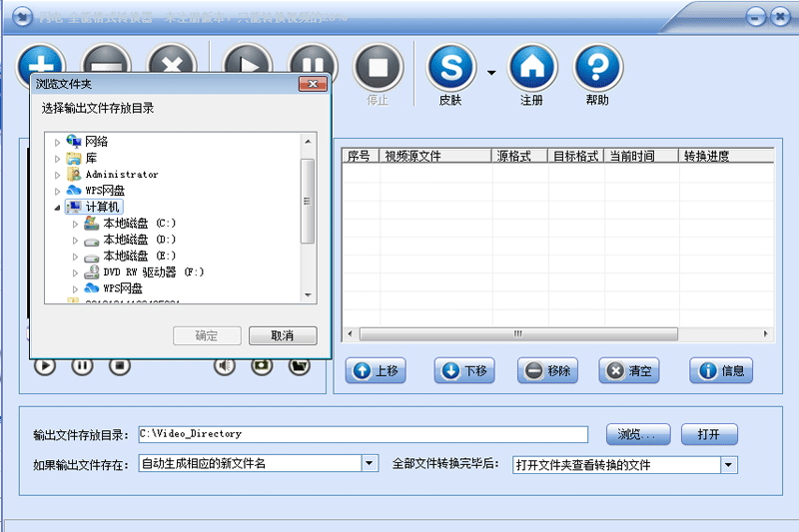Remove selected file with 移除

click(547, 370)
